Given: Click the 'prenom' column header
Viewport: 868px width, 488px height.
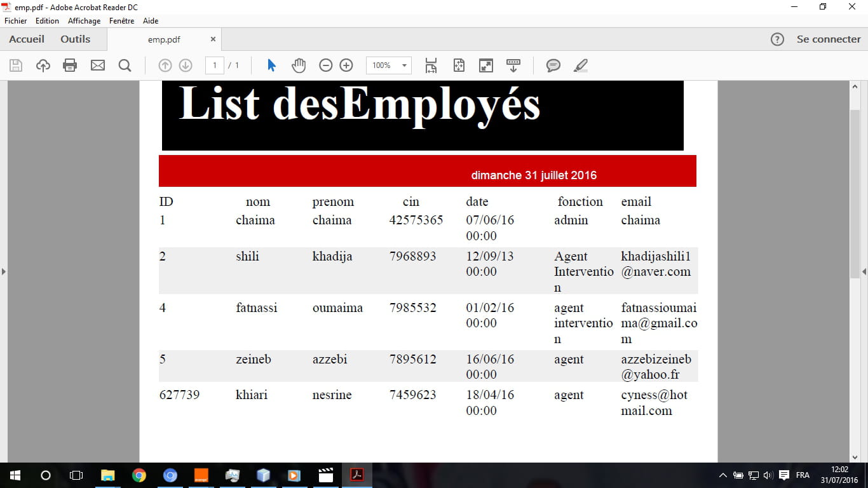Looking at the screenshot, I should click(x=333, y=203).
